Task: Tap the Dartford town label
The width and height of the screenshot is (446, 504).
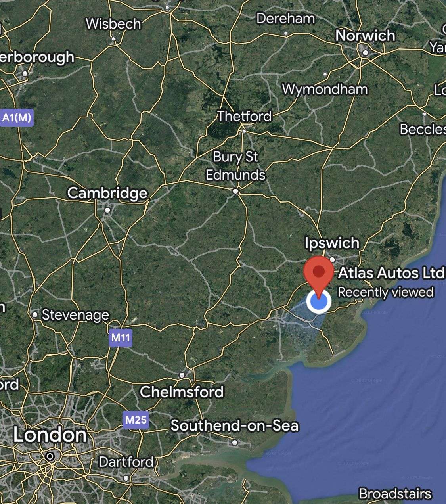Action: pos(126,462)
